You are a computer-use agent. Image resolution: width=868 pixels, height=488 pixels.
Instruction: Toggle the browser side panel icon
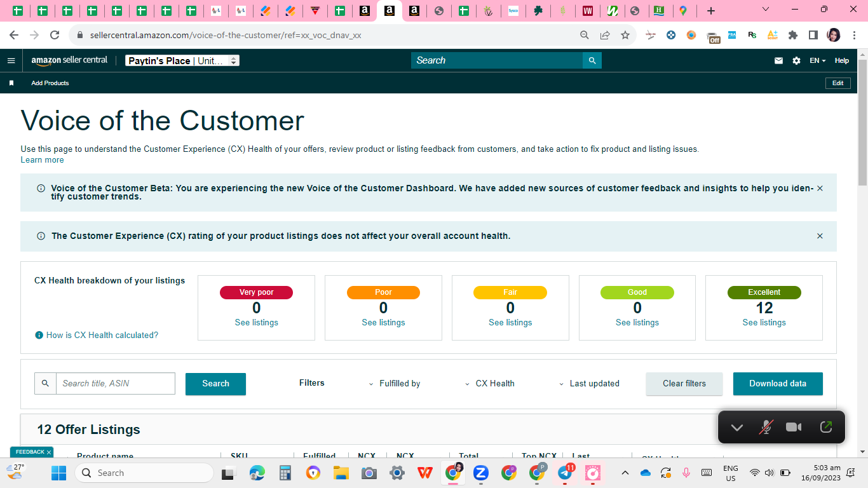[813, 36]
